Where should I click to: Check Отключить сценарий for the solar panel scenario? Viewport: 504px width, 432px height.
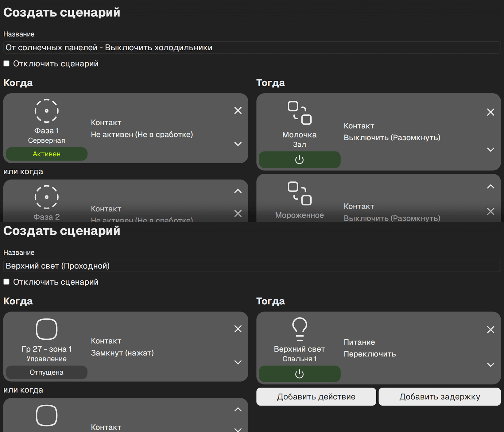(6, 64)
